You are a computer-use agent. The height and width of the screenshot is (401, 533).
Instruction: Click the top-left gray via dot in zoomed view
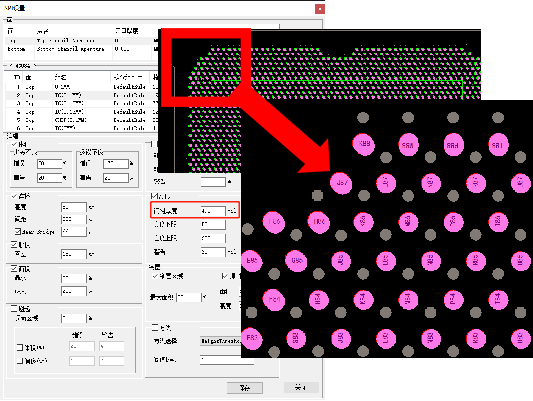pyautogui.click(x=363, y=118)
